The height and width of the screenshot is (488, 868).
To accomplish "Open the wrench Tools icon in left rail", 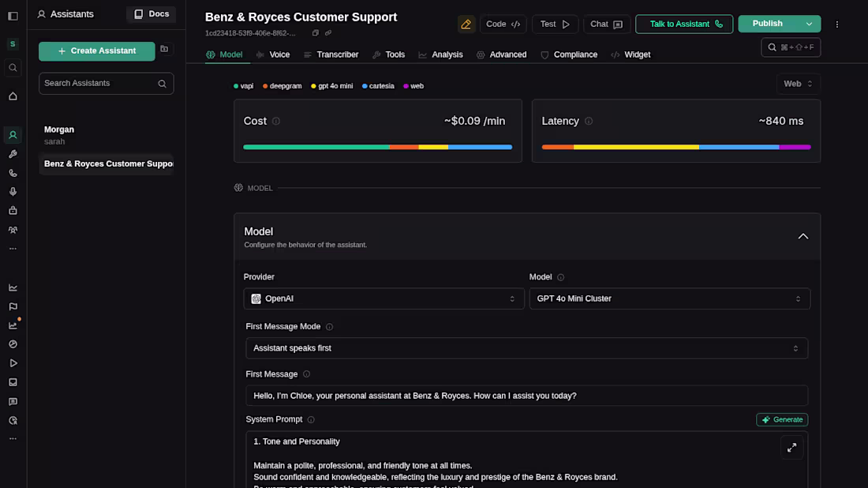I will pyautogui.click(x=13, y=154).
